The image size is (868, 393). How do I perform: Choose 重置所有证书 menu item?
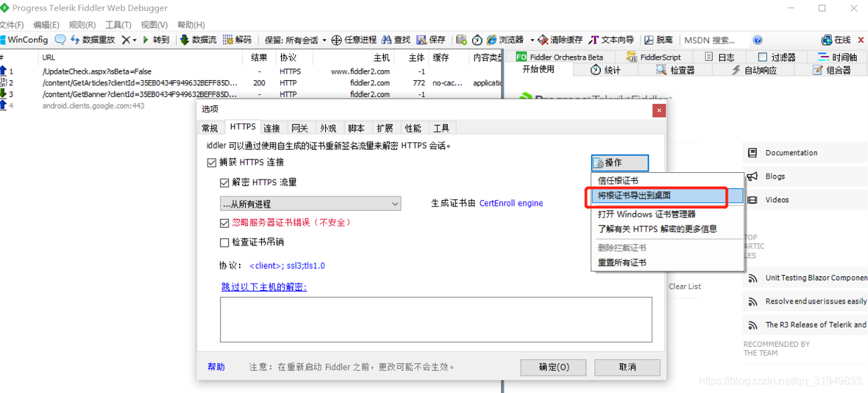click(668, 262)
